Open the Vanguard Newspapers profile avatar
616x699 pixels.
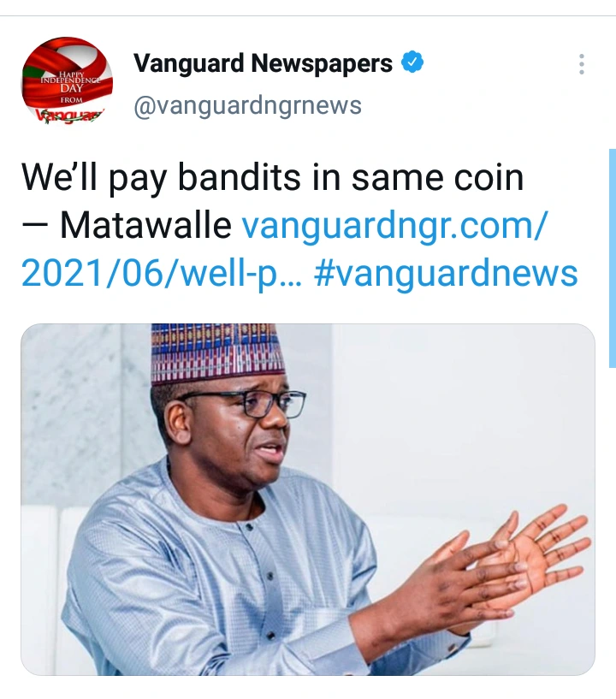(67, 83)
